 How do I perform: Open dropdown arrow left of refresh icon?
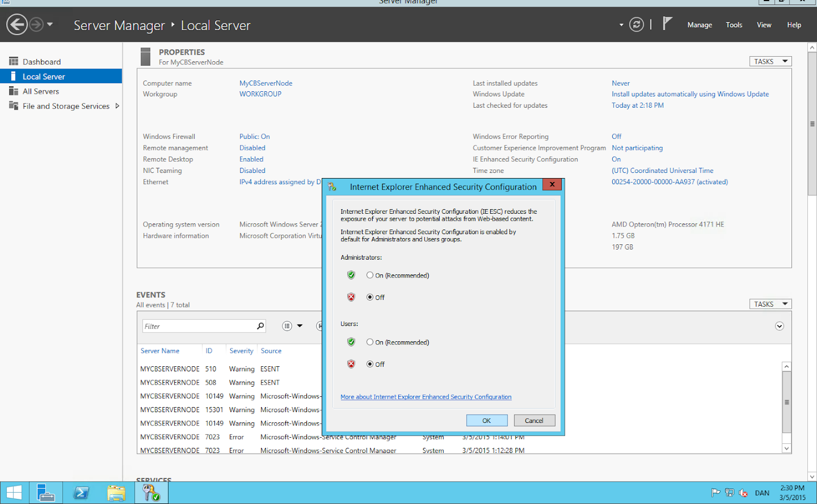click(x=621, y=25)
